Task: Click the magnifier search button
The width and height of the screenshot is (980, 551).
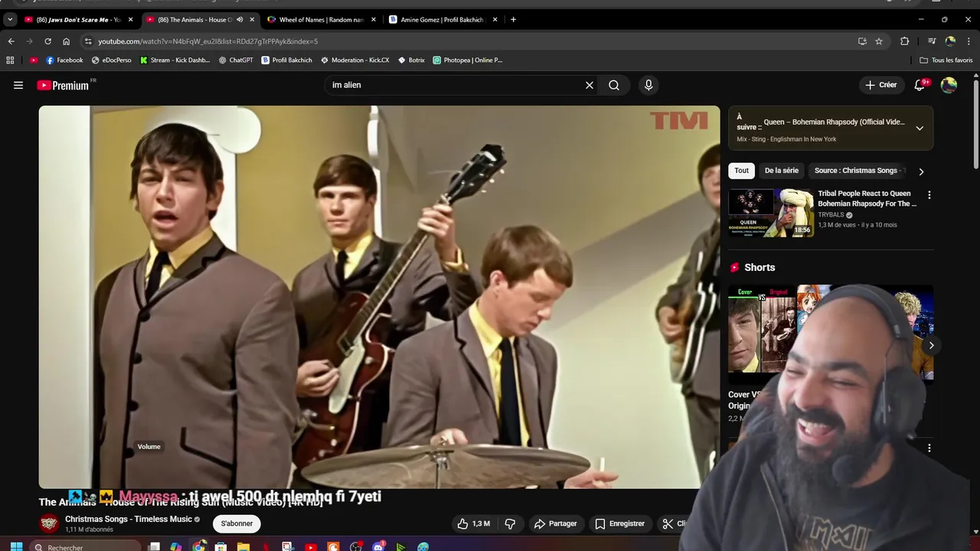Action: tap(614, 85)
